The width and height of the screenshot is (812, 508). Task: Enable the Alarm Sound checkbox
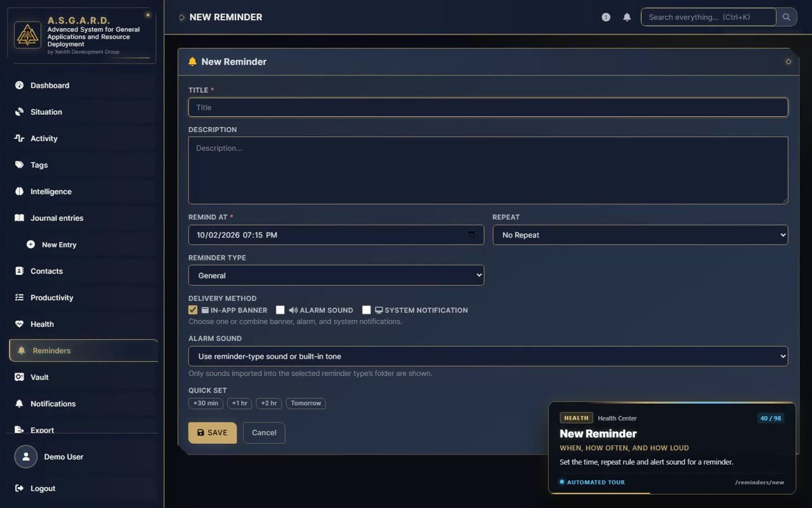click(280, 310)
